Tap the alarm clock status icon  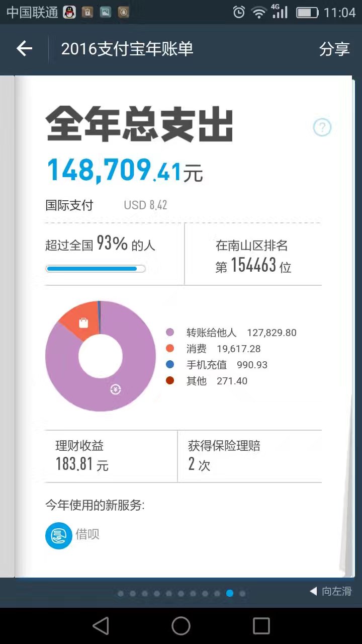click(x=239, y=13)
